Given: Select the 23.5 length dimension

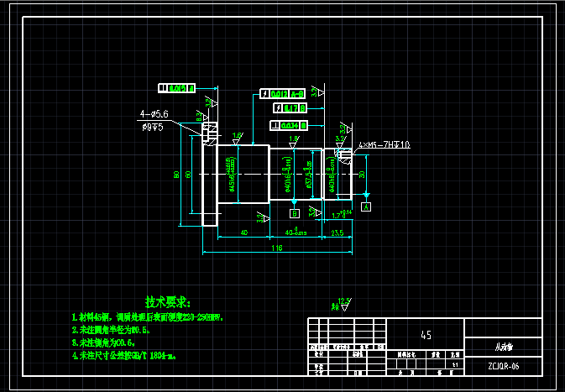Looking at the screenshot, I should [337, 233].
